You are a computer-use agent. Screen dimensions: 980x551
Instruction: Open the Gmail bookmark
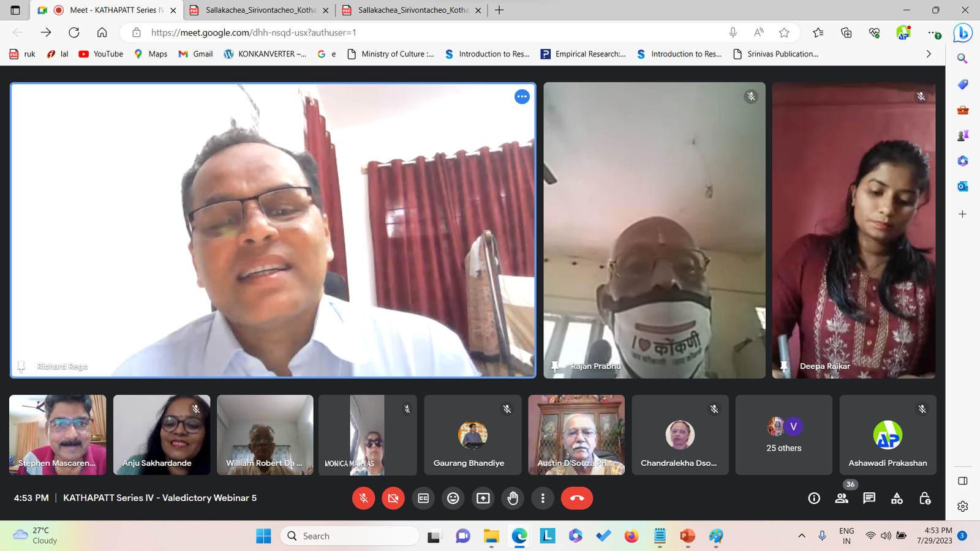pos(195,54)
